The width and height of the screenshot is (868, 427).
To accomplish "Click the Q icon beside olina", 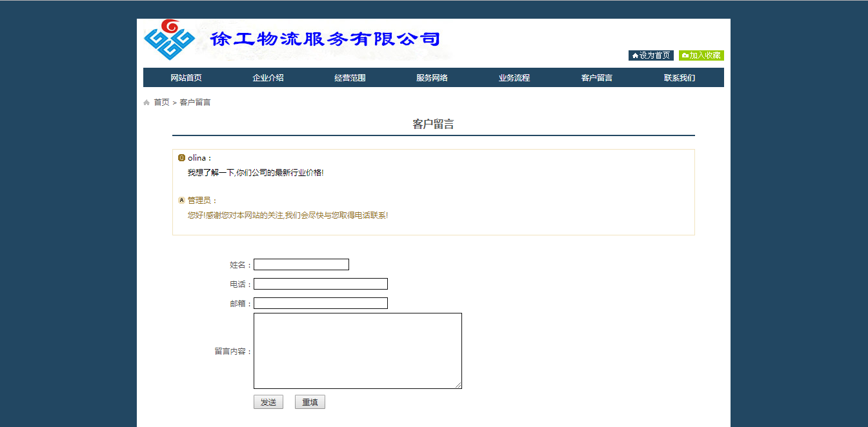I will coord(181,158).
